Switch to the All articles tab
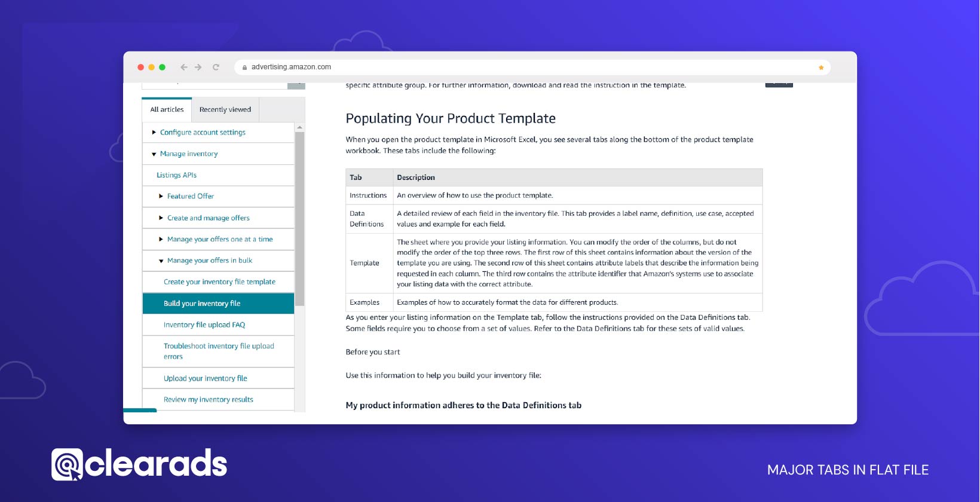The height and width of the screenshot is (502, 980). (167, 109)
